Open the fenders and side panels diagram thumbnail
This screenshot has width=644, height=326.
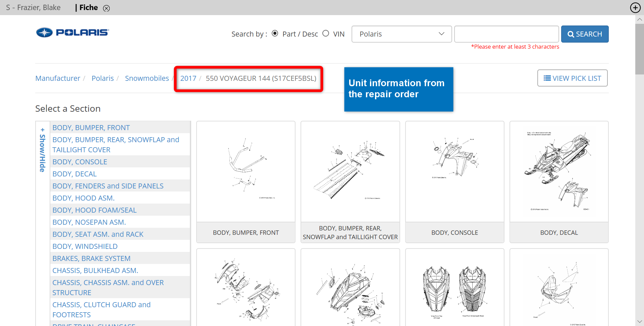(246, 287)
